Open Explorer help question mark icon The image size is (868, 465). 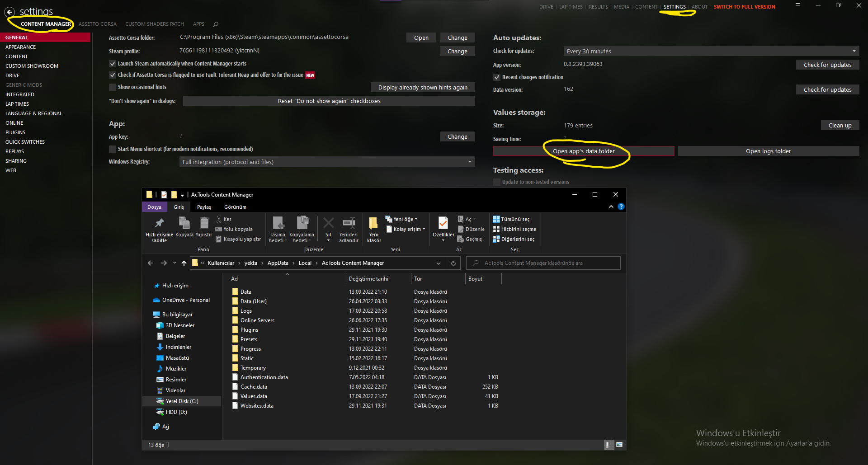(x=621, y=207)
